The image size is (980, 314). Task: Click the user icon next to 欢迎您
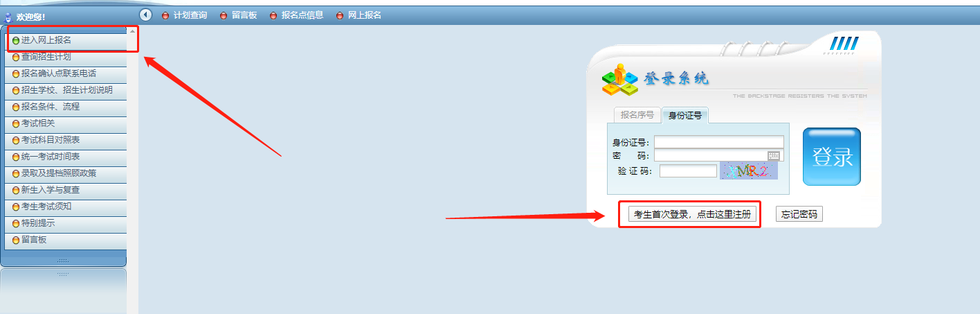(x=8, y=16)
